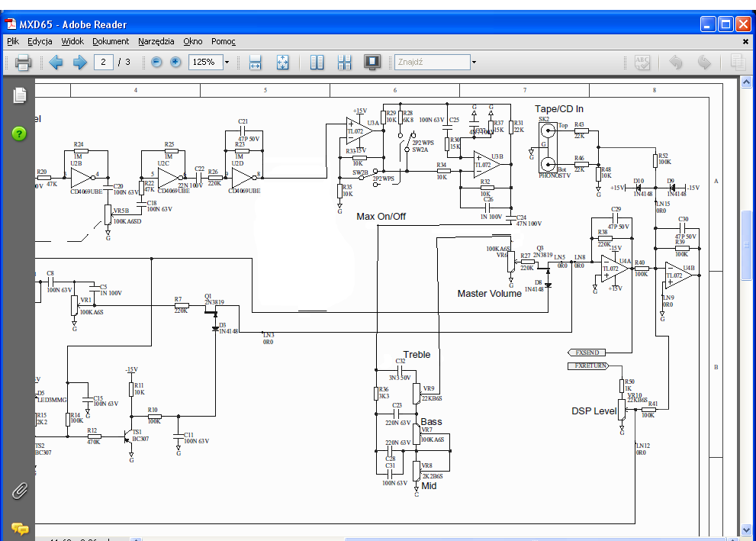The width and height of the screenshot is (756, 541).
Task: Click the Undo arrow icon
Action: coord(676,63)
